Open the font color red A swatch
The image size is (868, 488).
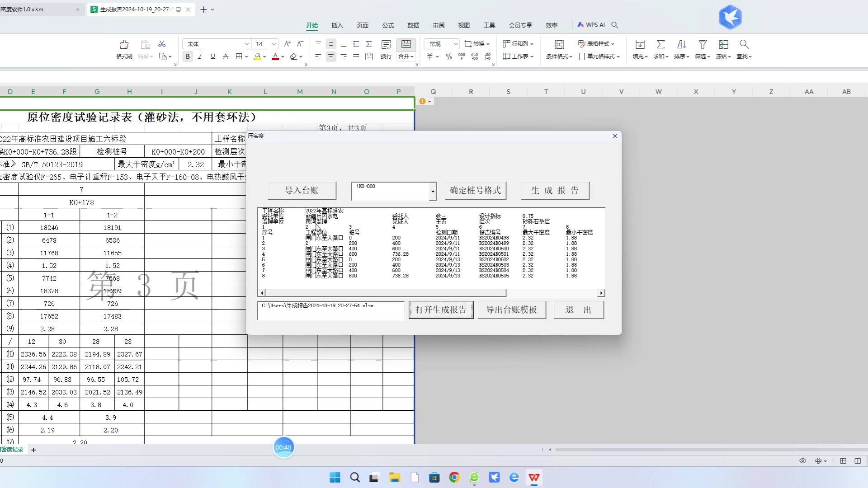[275, 56]
